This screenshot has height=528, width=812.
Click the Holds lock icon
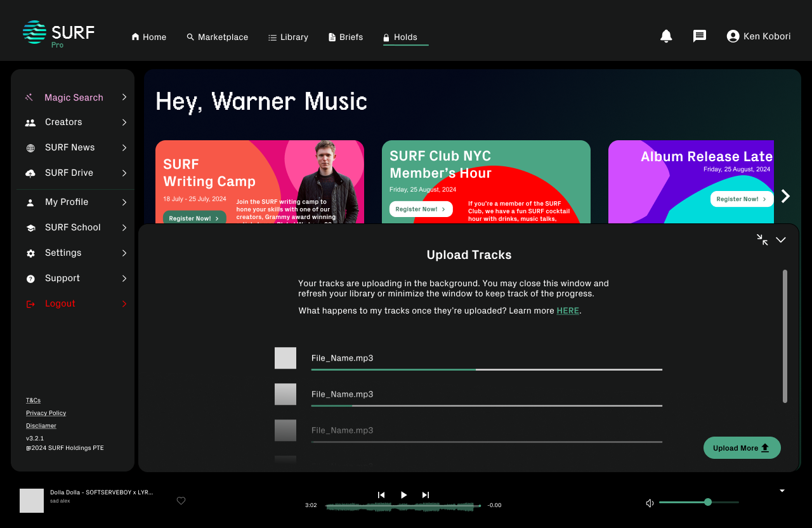[x=386, y=37]
